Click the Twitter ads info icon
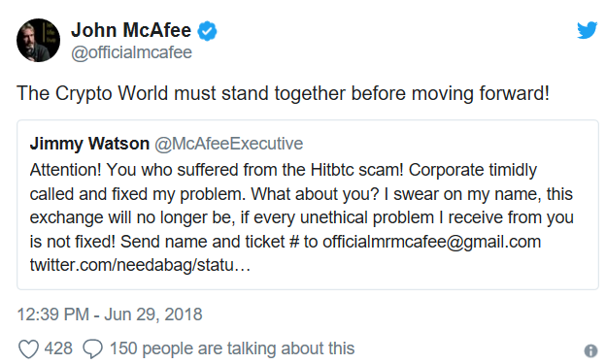Image resolution: width=606 pixels, height=364 pixels. pyautogui.click(x=590, y=350)
